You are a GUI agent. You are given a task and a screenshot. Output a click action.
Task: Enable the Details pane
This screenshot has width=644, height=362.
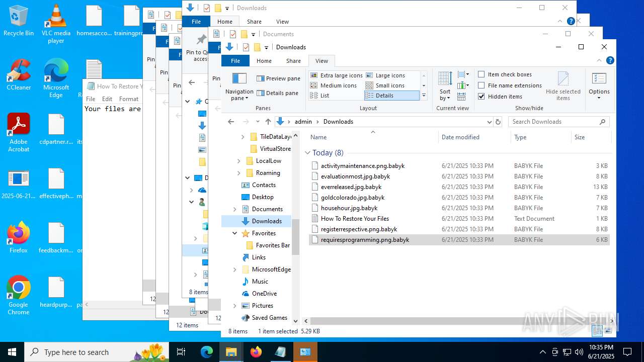[x=278, y=93]
